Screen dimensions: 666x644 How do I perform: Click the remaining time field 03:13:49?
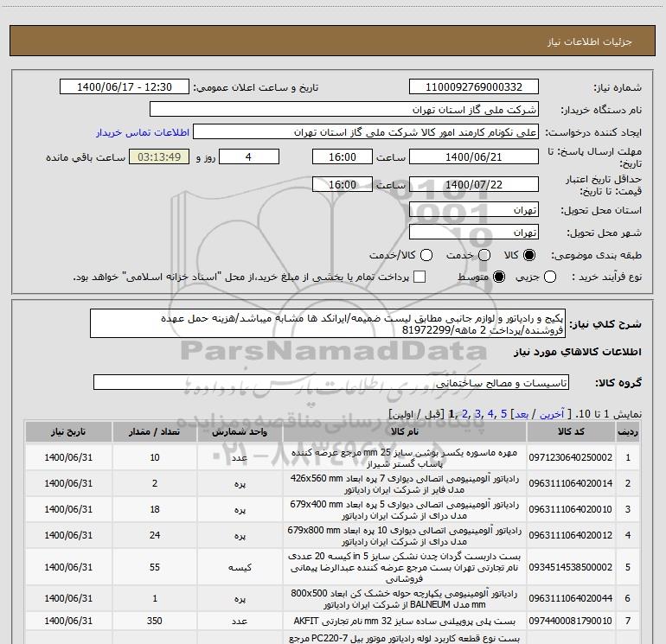click(159, 156)
